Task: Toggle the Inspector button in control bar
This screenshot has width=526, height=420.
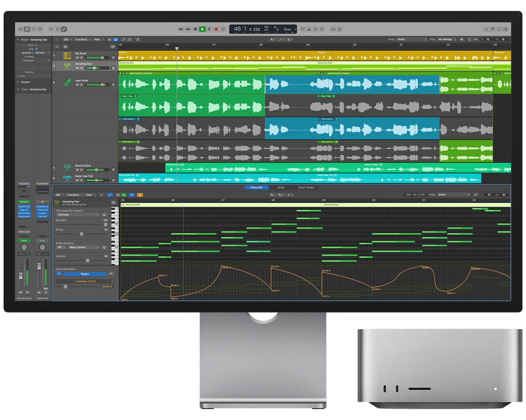Action: [x=27, y=29]
